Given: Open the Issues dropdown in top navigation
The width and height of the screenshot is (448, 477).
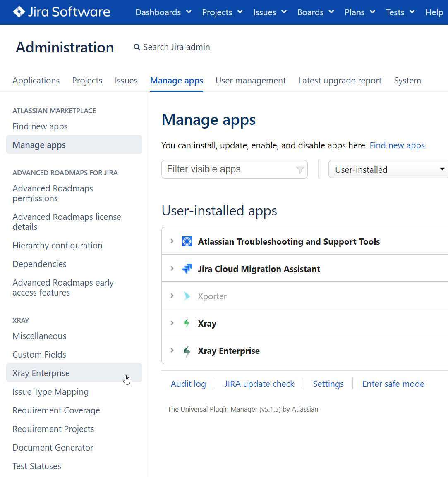Looking at the screenshot, I should (270, 12).
